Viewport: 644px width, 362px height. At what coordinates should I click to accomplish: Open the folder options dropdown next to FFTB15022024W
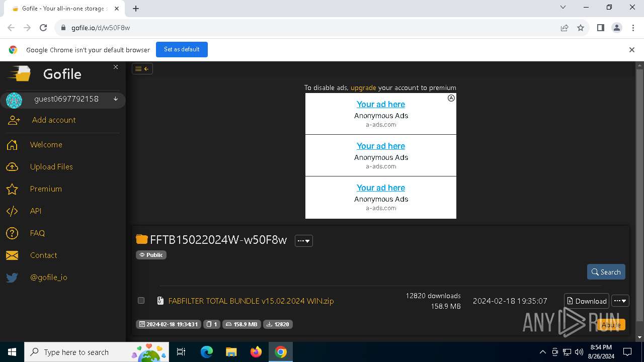304,241
